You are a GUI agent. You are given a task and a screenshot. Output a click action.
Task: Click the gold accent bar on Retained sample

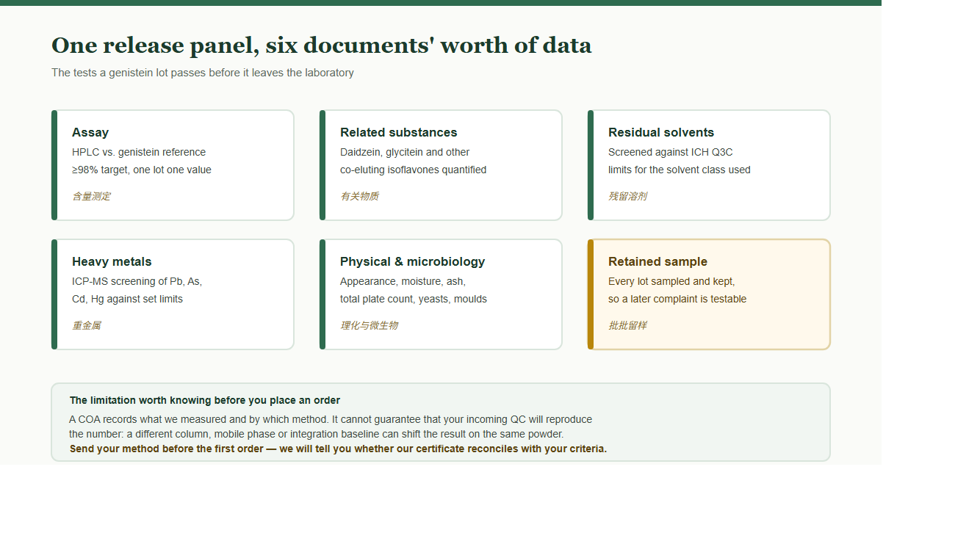pyautogui.click(x=591, y=294)
